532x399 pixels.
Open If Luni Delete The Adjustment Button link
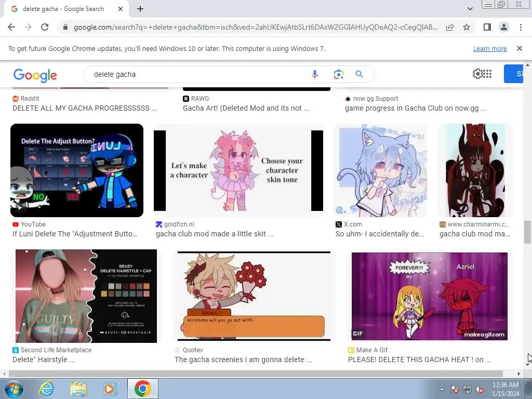75,234
